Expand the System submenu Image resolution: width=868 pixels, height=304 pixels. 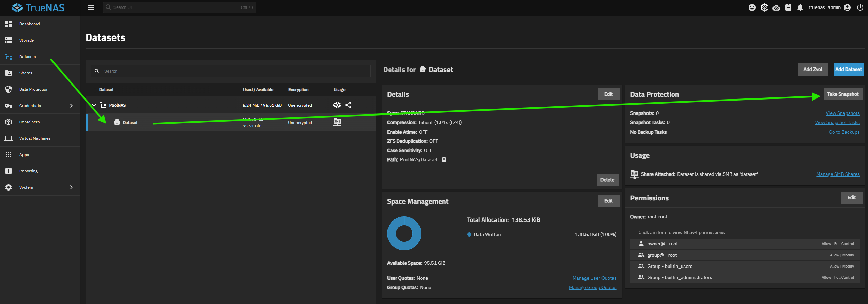(71, 187)
